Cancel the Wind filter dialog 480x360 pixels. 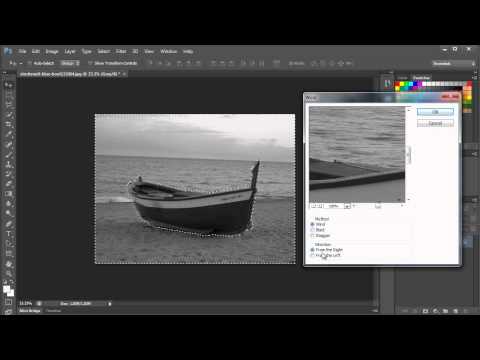click(435, 123)
